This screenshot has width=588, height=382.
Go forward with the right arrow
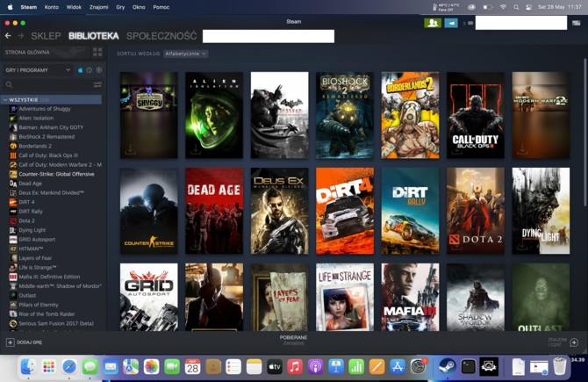pyautogui.click(x=21, y=36)
